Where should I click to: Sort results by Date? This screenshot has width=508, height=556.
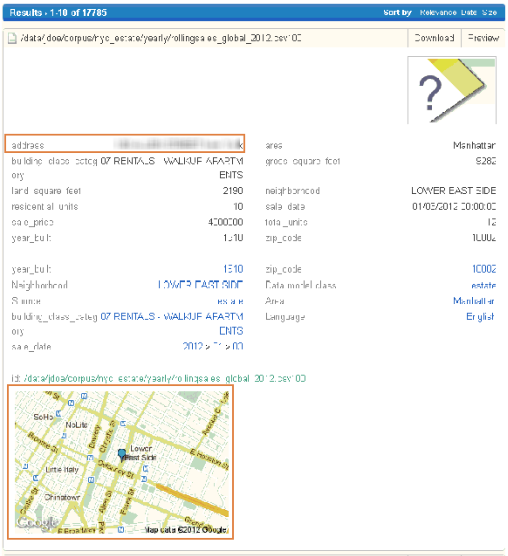tap(469, 12)
